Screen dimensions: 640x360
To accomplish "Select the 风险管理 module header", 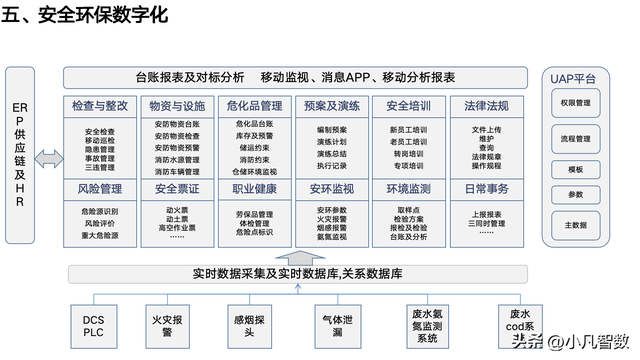I will tap(100, 189).
